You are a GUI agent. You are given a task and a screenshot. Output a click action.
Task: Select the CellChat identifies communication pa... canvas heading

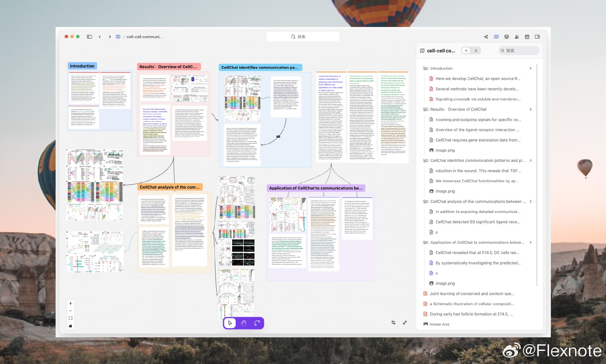[x=260, y=68]
